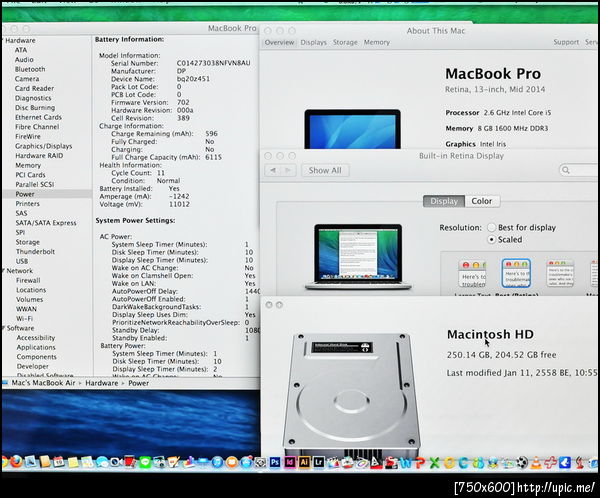Open the Memory tab in About This Mac

coord(377,42)
